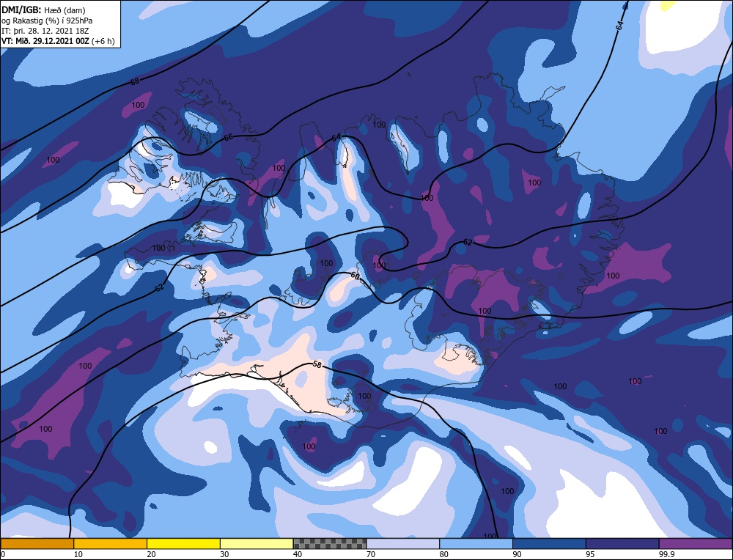
Task: Select the lavender 70–80 legend swatch
Action: click(403, 543)
